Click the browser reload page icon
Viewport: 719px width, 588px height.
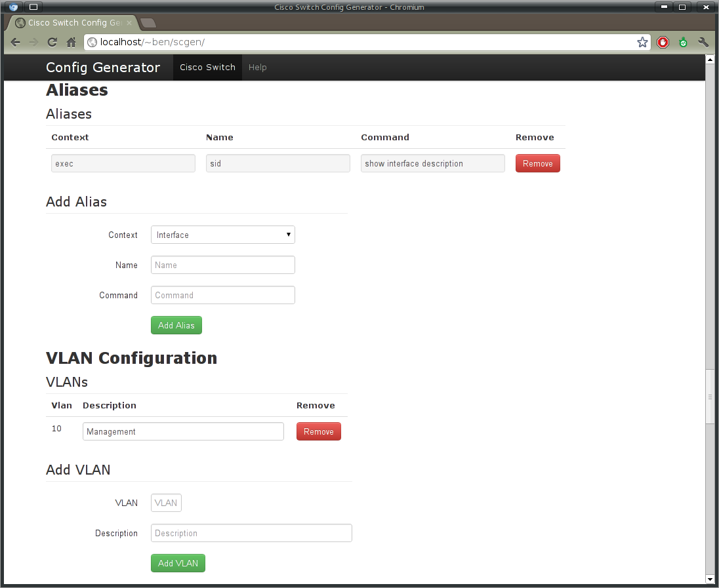tap(52, 42)
